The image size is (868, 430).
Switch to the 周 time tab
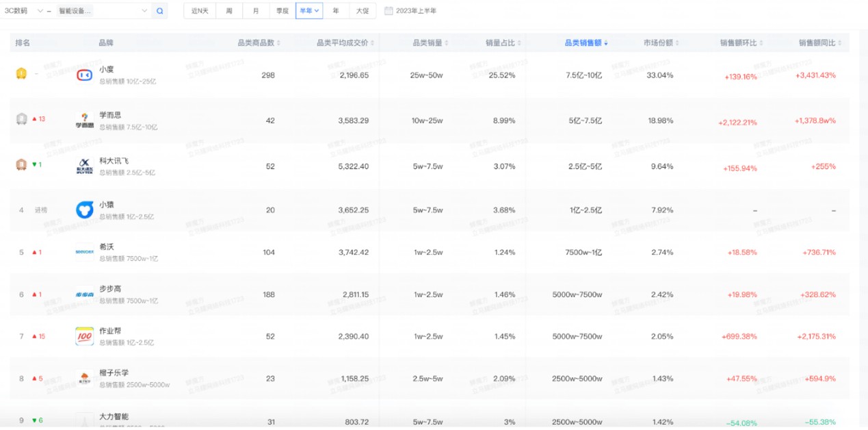(x=229, y=11)
